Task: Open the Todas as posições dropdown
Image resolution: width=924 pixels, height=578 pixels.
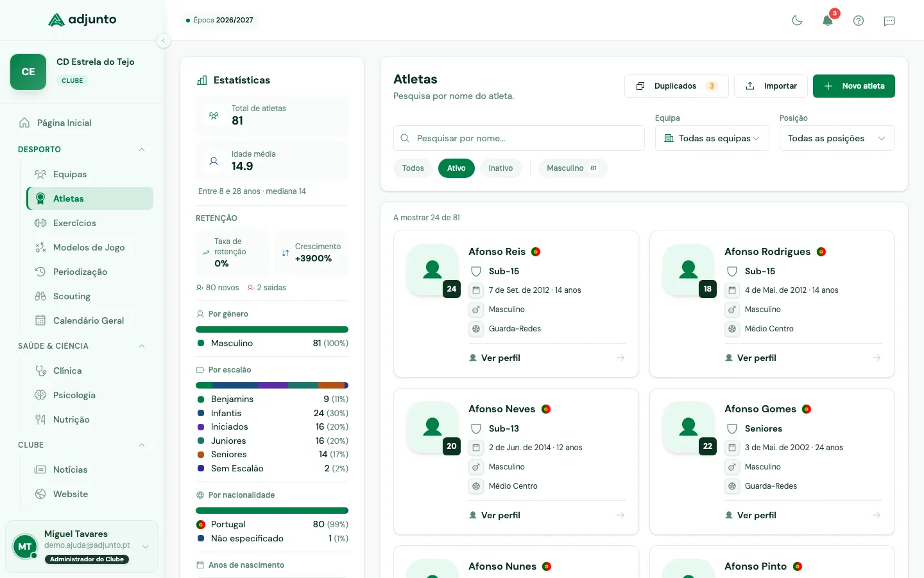Action: tap(837, 138)
